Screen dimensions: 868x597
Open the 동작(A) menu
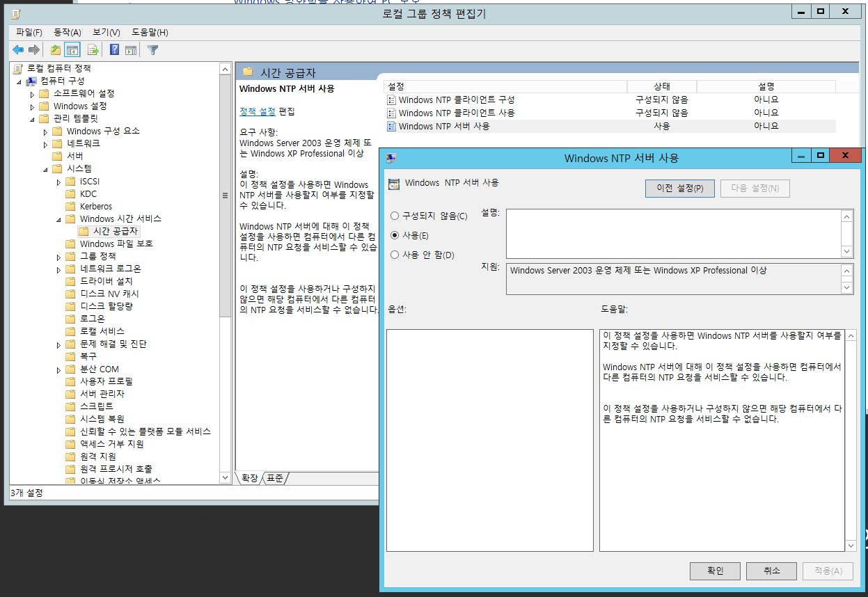pyautogui.click(x=68, y=32)
